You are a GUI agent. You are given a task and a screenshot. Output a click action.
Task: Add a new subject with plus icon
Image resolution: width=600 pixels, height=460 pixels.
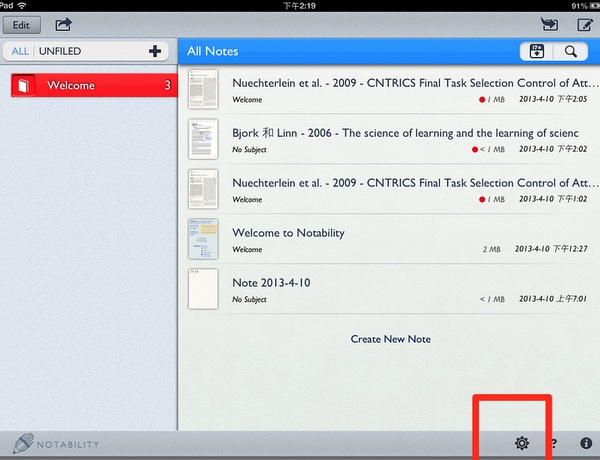(x=154, y=51)
